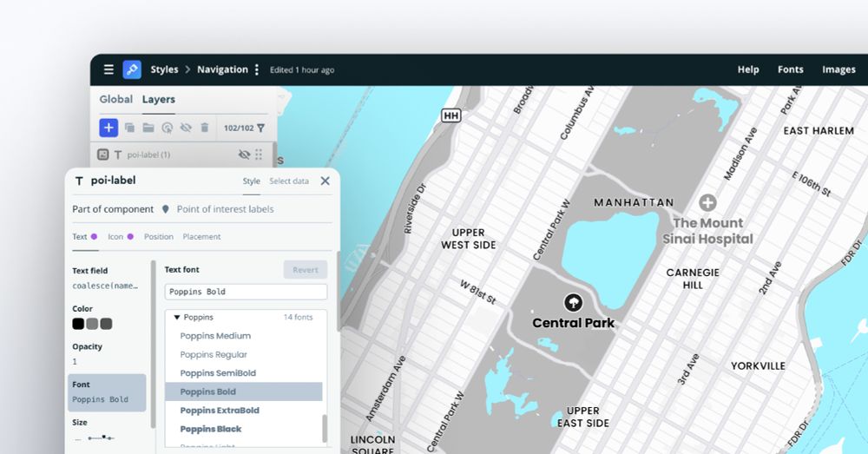Click the 14 fonts count text
This screenshot has width=868, height=454.
point(298,317)
